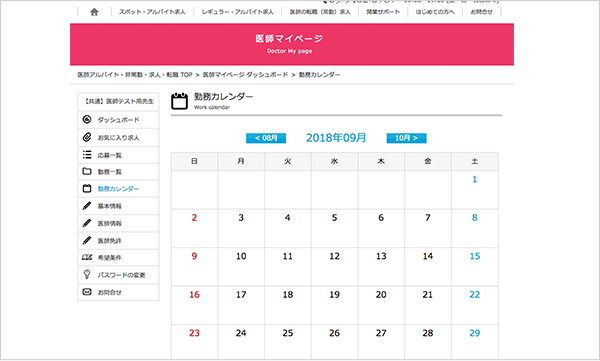600x361 pixels.
Task: Click lightbulb icon for パスワードの変更
Action: coord(87,274)
